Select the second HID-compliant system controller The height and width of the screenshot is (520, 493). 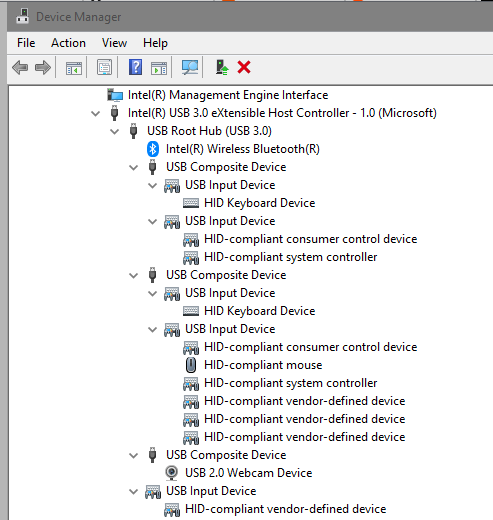[x=290, y=383]
